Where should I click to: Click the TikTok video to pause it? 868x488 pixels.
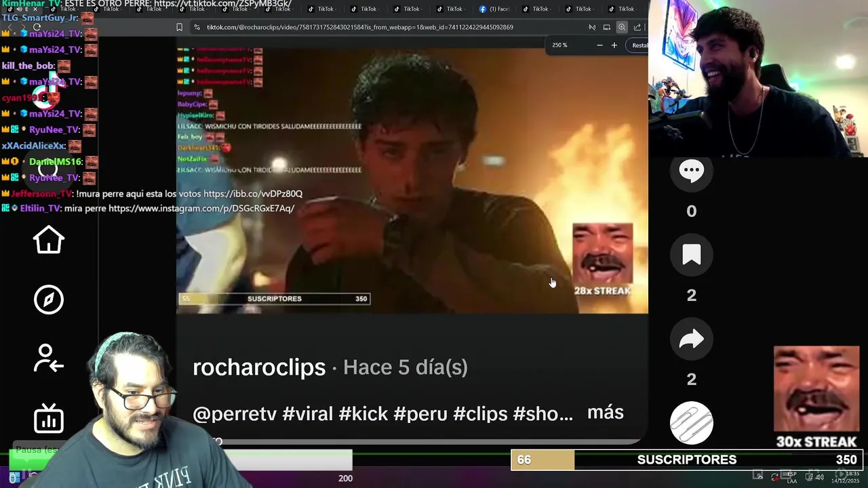click(412, 180)
